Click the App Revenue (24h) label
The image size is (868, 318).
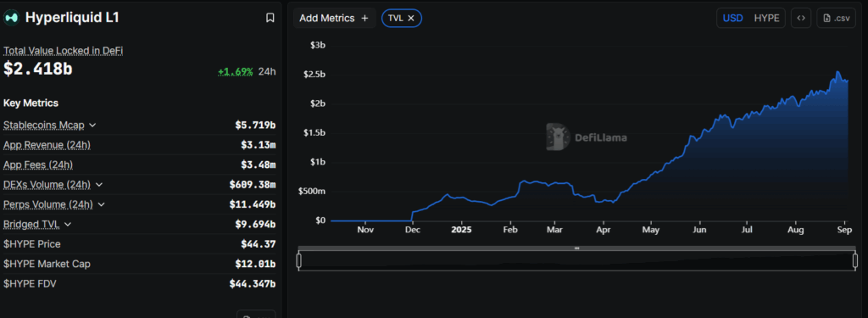pyautogui.click(x=47, y=145)
